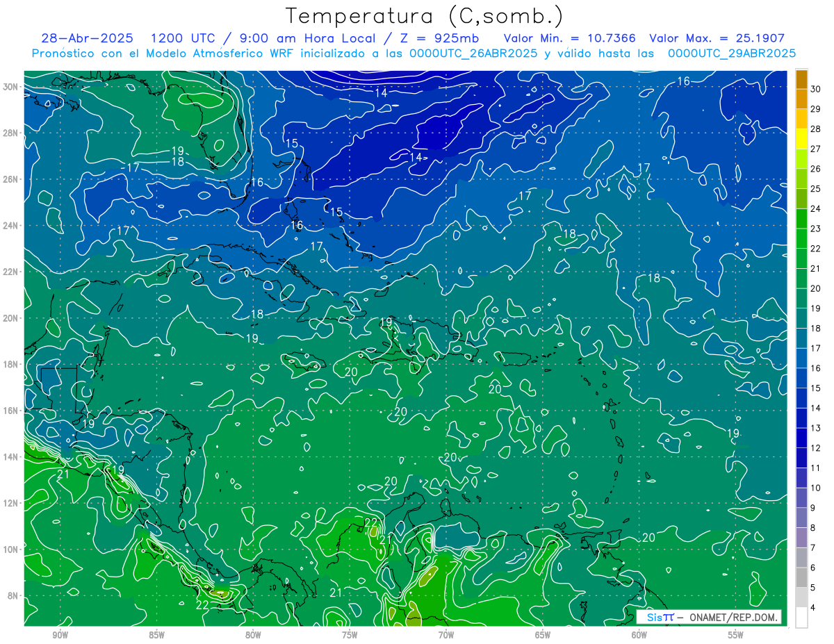Click the '80W' longitude label
The width and height of the screenshot is (834, 644).
[253, 635]
